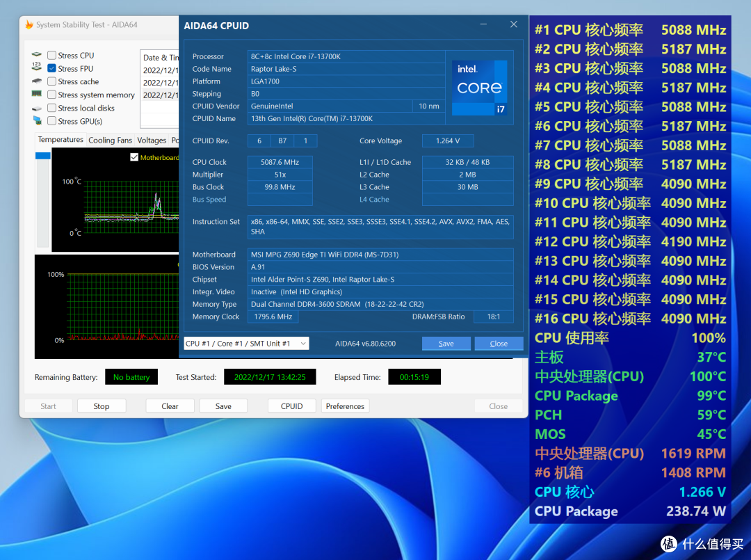
Task: Click the No battery status box
Action: [131, 377]
